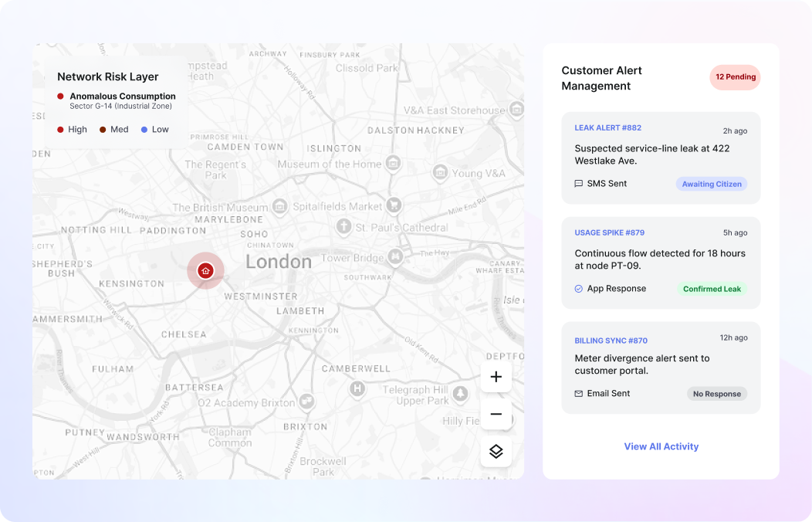Open the View All Activity link
The height and width of the screenshot is (522, 812).
coord(661,446)
